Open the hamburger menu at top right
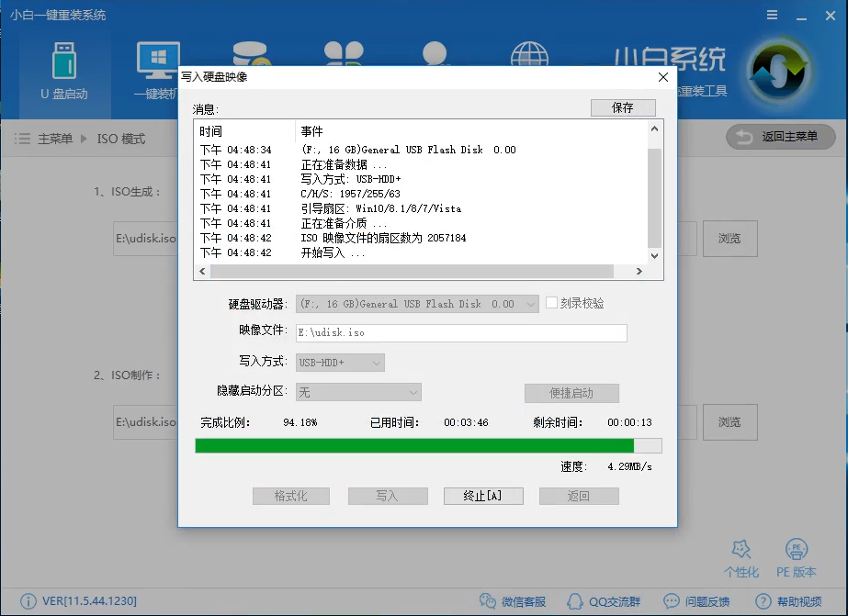The height and width of the screenshot is (616, 848). pyautogui.click(x=771, y=15)
